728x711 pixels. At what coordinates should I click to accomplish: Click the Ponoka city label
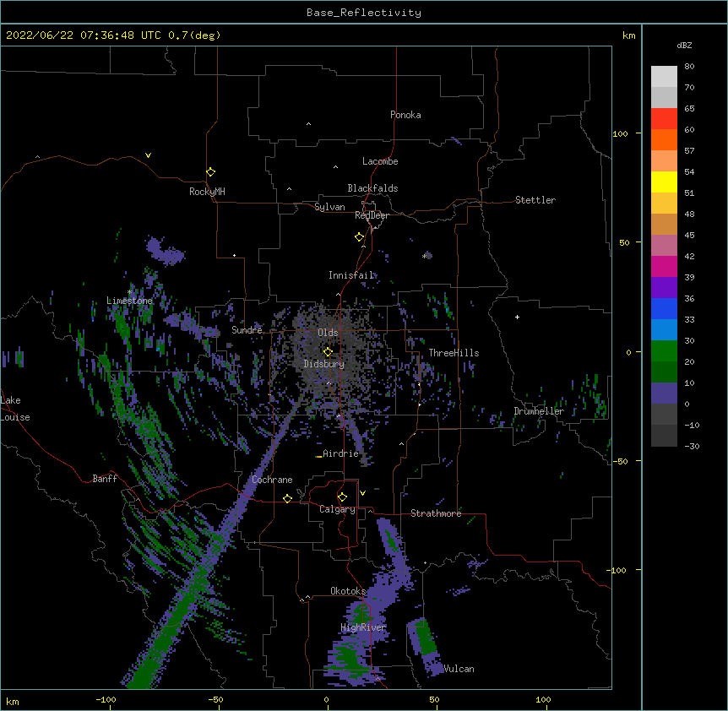coord(405,115)
